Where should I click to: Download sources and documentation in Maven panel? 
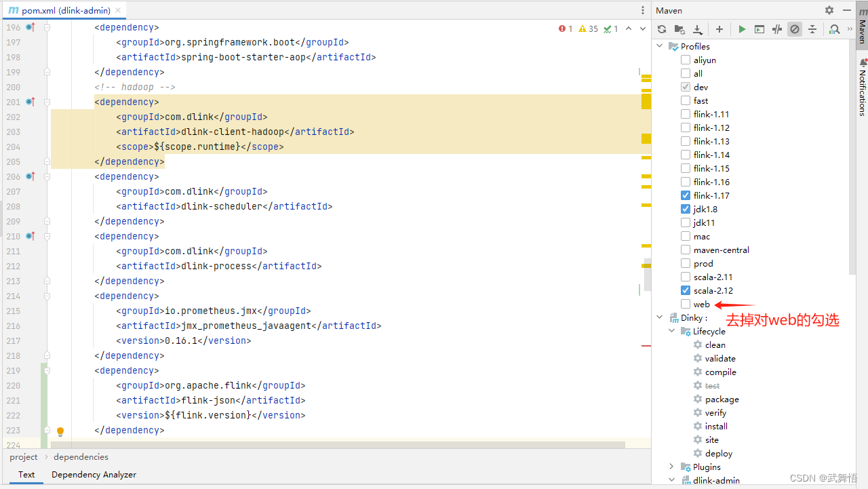(697, 29)
